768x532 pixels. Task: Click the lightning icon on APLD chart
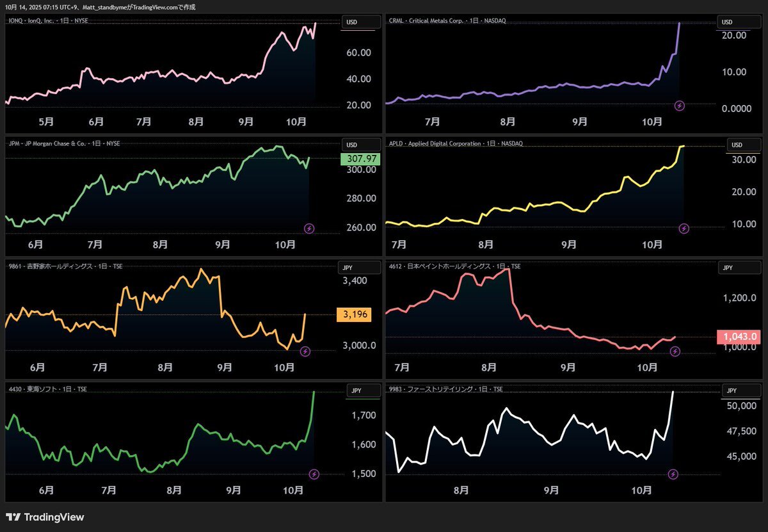(684, 228)
